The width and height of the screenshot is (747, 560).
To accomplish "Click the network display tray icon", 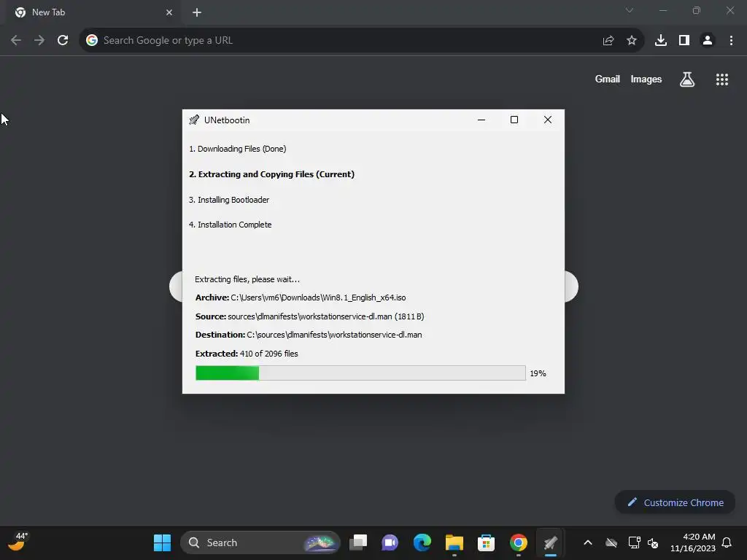I will coord(634,542).
